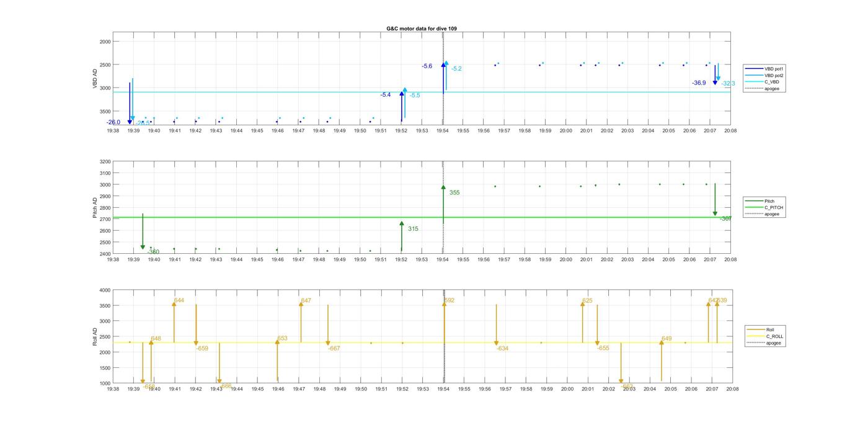The image size is (868, 430).
Task: Click the "644" roll move label
Action: coord(179,300)
